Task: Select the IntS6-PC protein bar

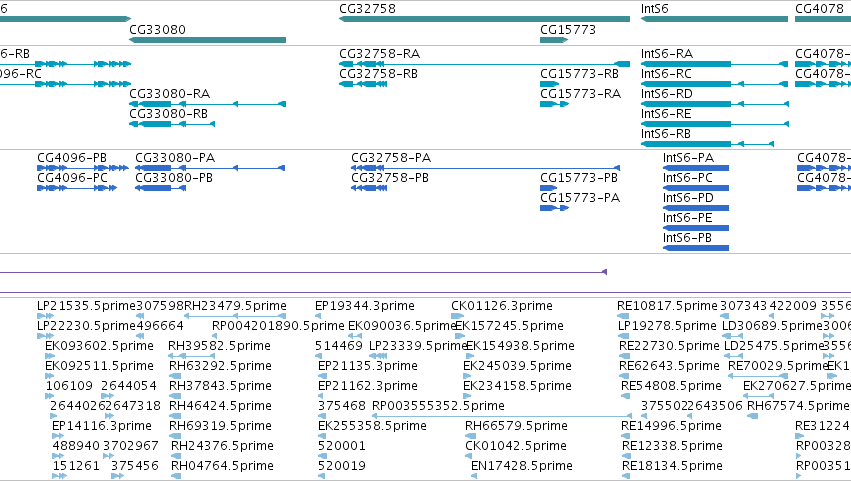Action: (x=696, y=188)
